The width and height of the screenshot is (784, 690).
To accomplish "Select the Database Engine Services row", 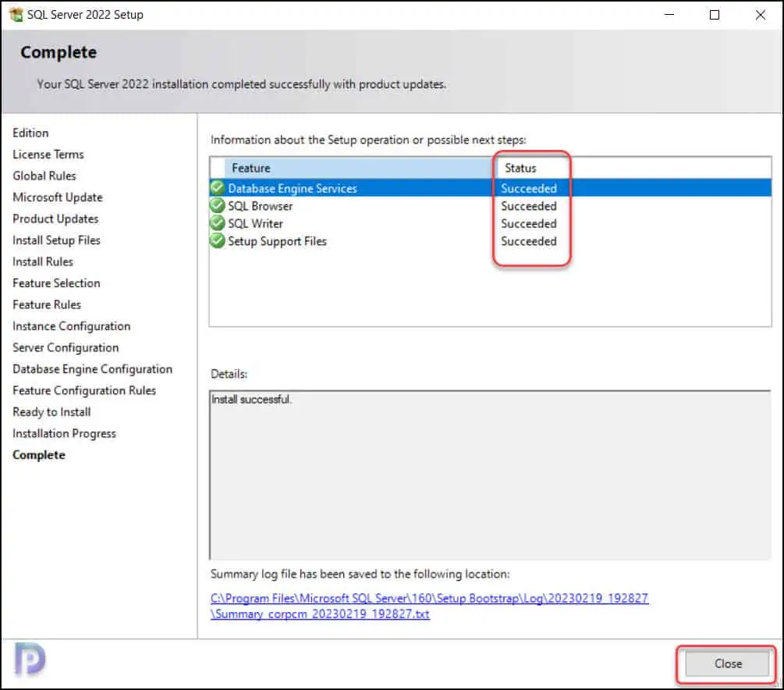I will tap(490, 188).
